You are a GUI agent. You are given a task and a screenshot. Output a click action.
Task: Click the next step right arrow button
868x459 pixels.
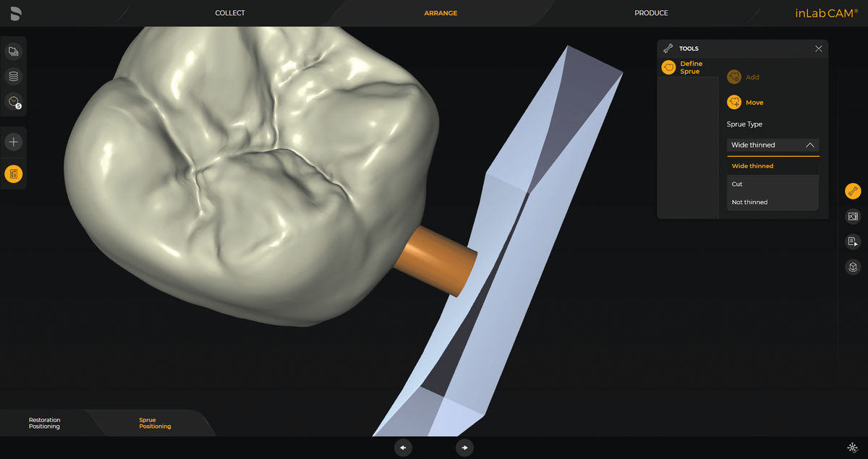tap(464, 447)
